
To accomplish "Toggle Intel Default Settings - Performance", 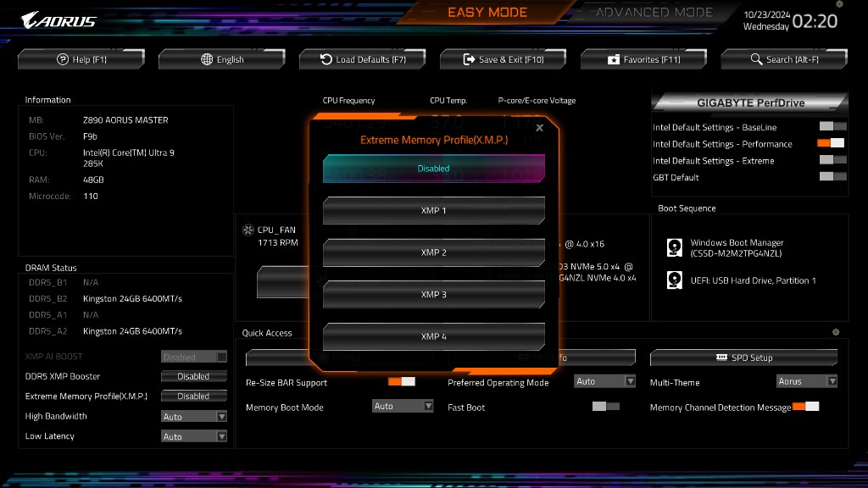I will tap(831, 143).
